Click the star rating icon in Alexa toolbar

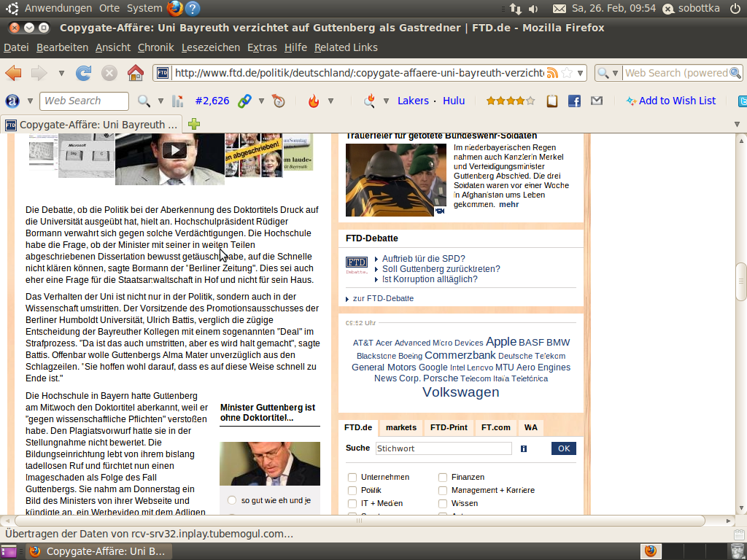(511, 101)
